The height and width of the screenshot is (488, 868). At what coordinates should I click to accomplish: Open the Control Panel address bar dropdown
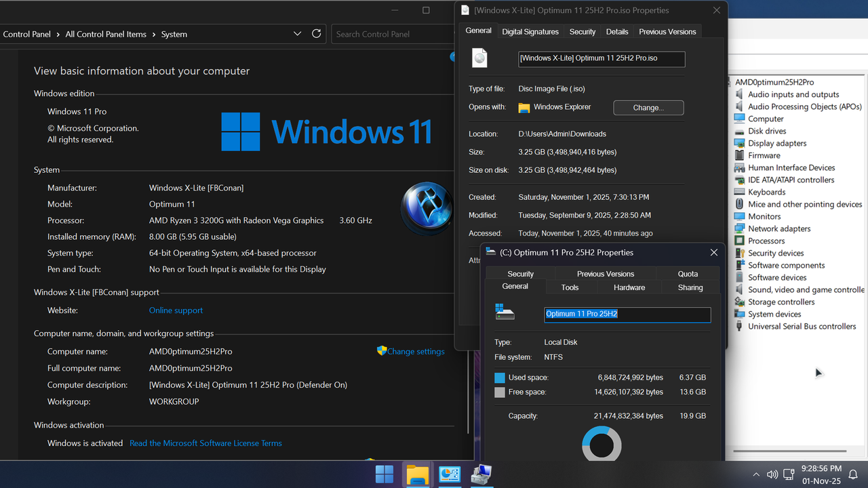297,34
